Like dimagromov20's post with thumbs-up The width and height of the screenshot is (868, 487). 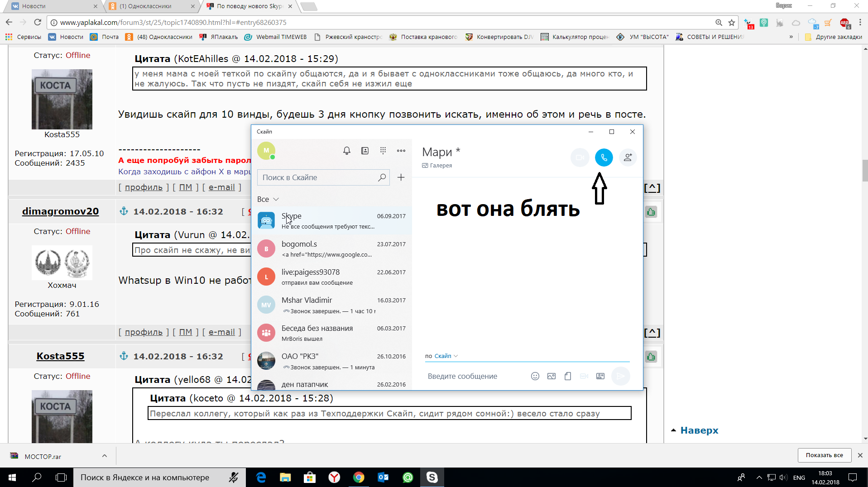coord(651,212)
